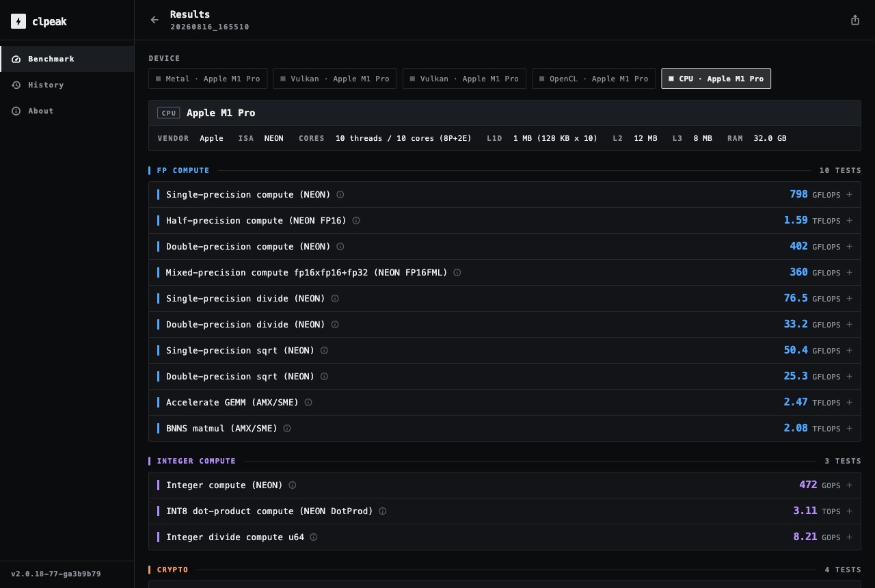Click the 1.59 TFLOPS value
875x588 pixels.
coord(812,221)
